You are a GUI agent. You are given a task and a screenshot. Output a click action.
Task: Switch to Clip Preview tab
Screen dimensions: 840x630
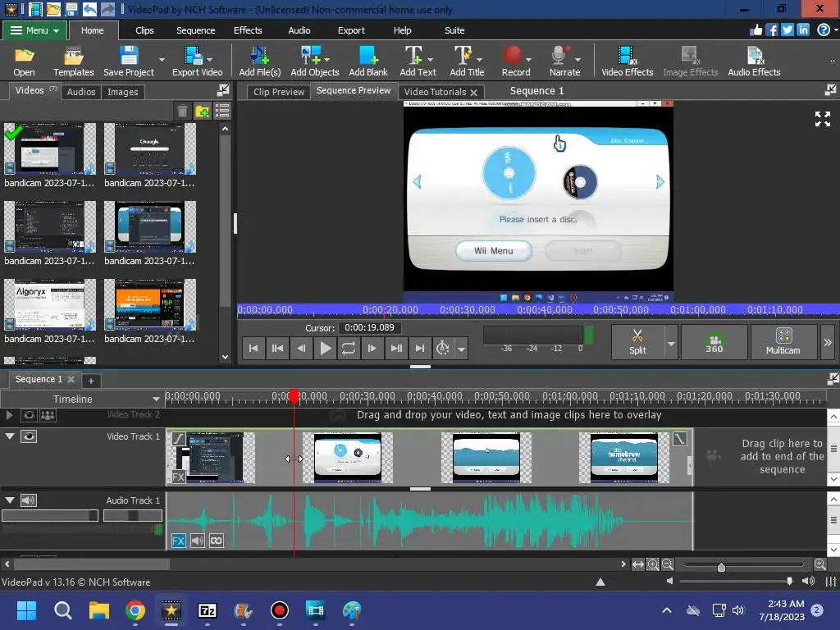[x=279, y=92]
